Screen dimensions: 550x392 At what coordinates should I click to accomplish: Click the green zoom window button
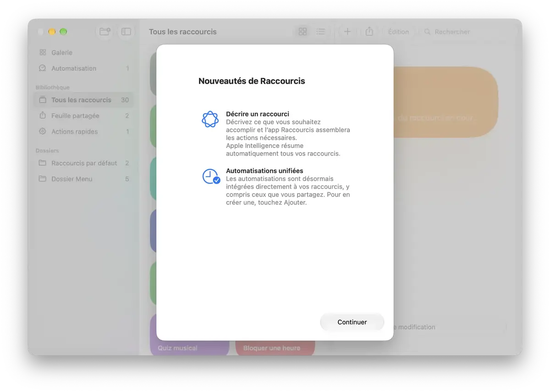point(63,32)
